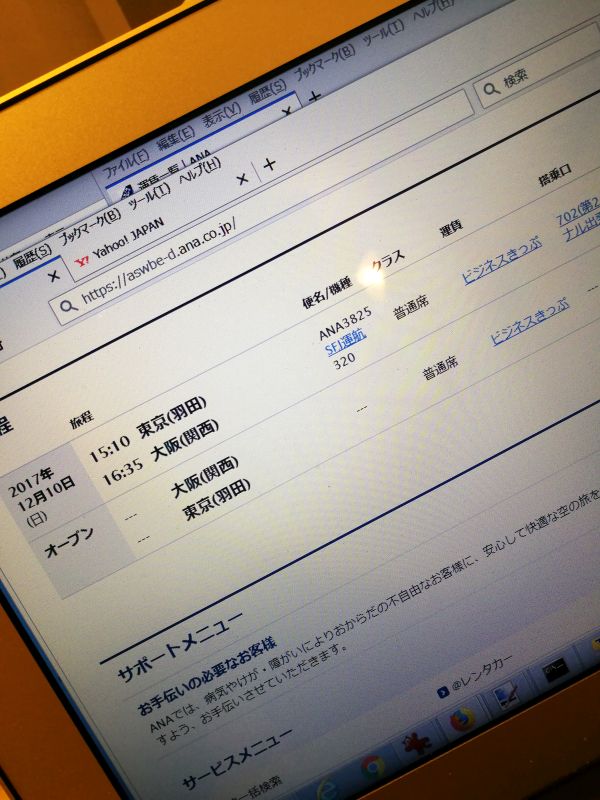Close the Yahoo! JAPAN tab
Image resolution: width=600 pixels, height=800 pixels.
(242, 179)
